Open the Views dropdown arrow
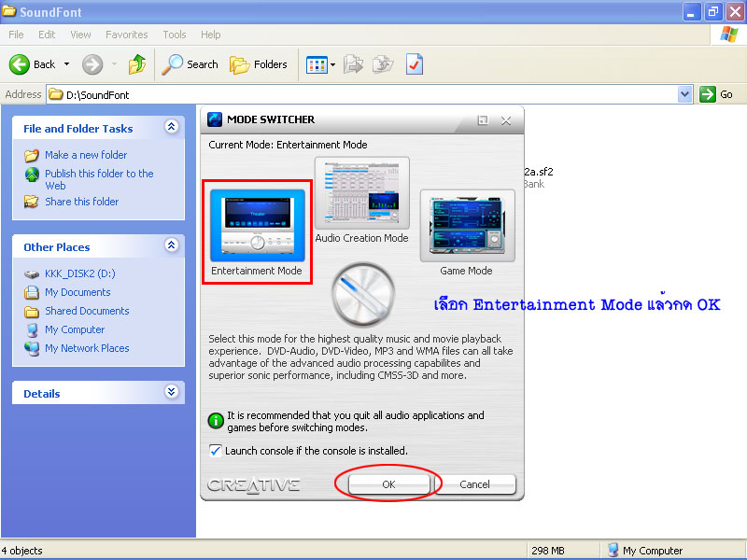 333,64
